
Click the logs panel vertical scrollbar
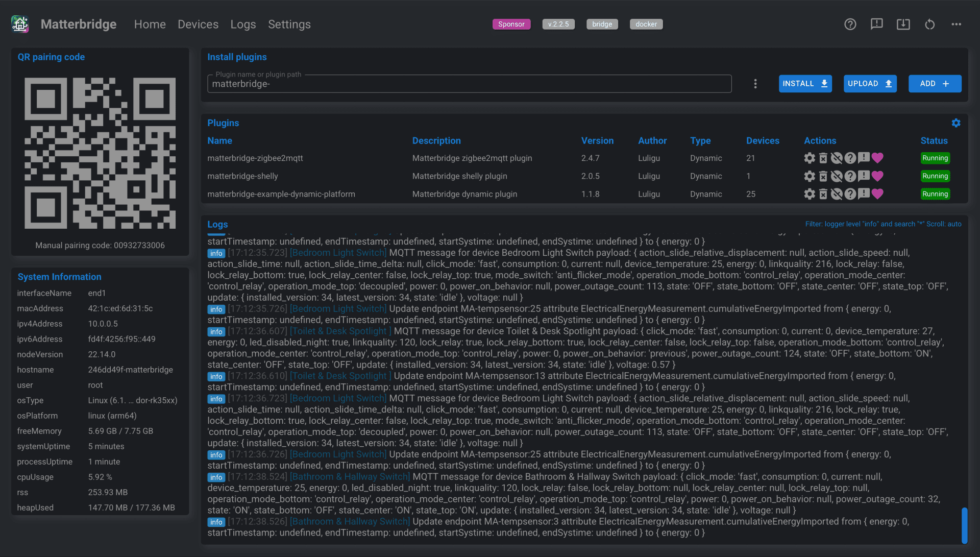(964, 525)
